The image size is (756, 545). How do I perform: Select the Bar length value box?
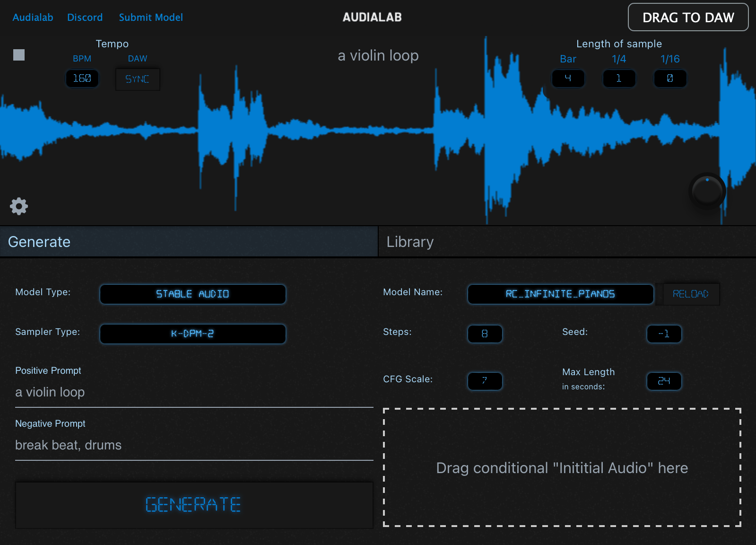[568, 79]
